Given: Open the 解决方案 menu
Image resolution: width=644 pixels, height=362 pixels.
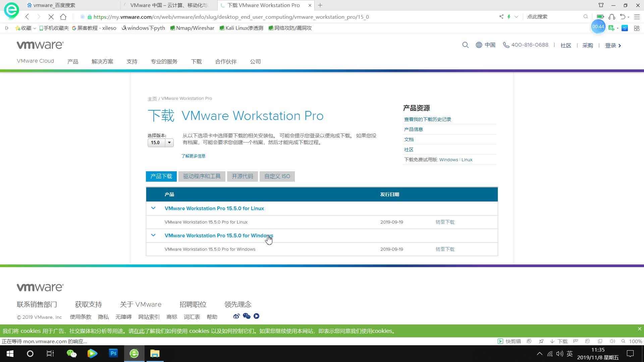Looking at the screenshot, I should (102, 61).
